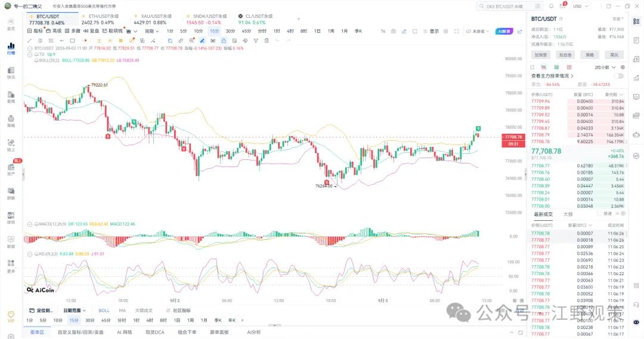Click the pencil draw icon in top toolbar
Viewport: 644px width, 339px height.
coord(404,31)
